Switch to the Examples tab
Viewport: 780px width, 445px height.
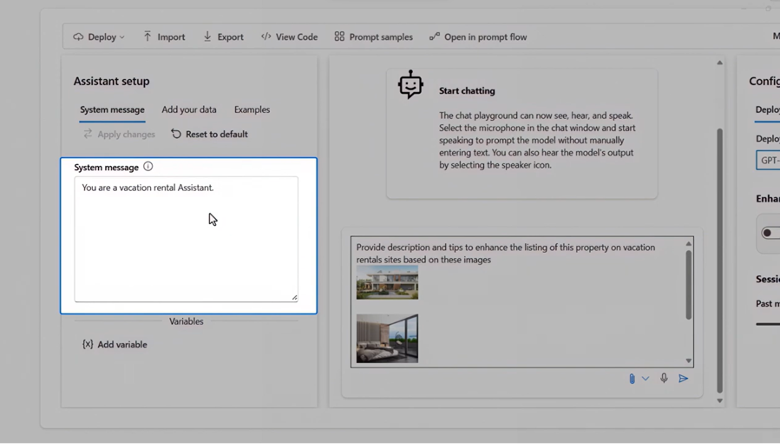(x=252, y=110)
